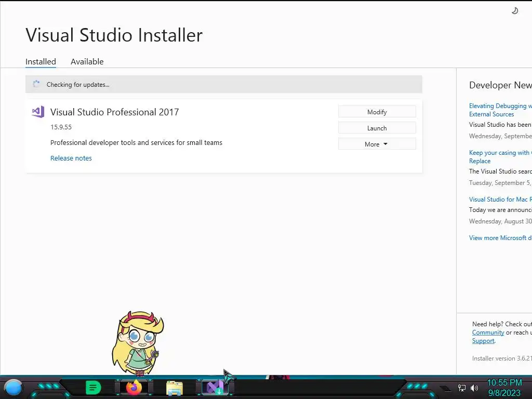Toggle the dark theme moon icon
Image resolution: width=532 pixels, height=399 pixels.
[x=515, y=11]
